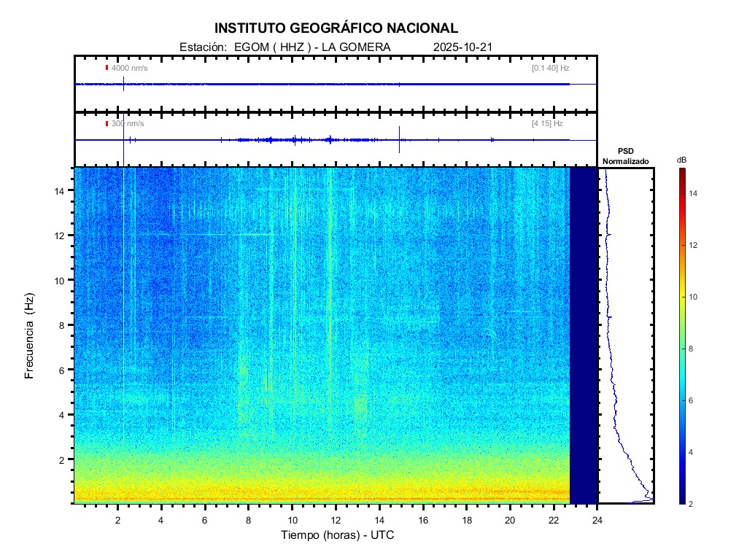This screenshot has width=747, height=560.
Task: Click the red 4000 nm/s scale bar
Action: pyautogui.click(x=107, y=68)
